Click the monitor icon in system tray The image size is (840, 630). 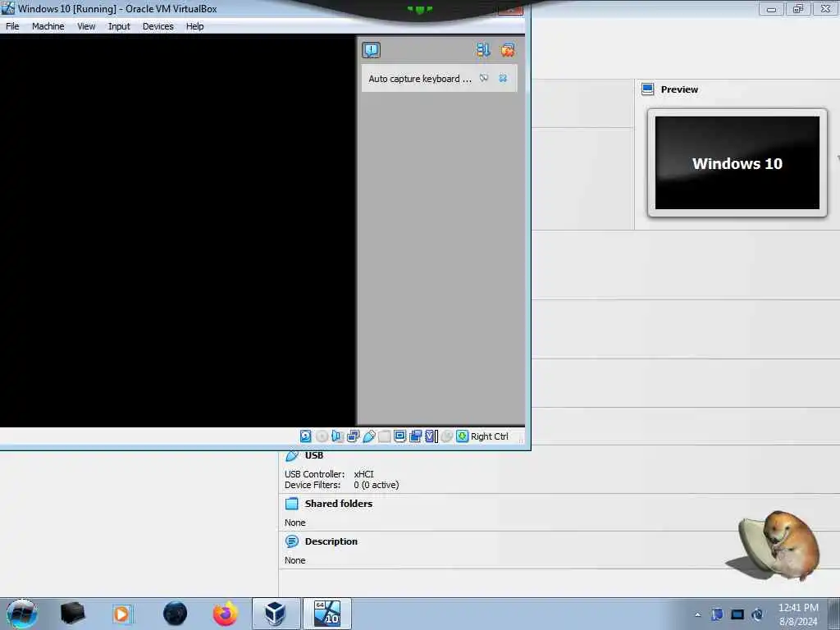(737, 614)
